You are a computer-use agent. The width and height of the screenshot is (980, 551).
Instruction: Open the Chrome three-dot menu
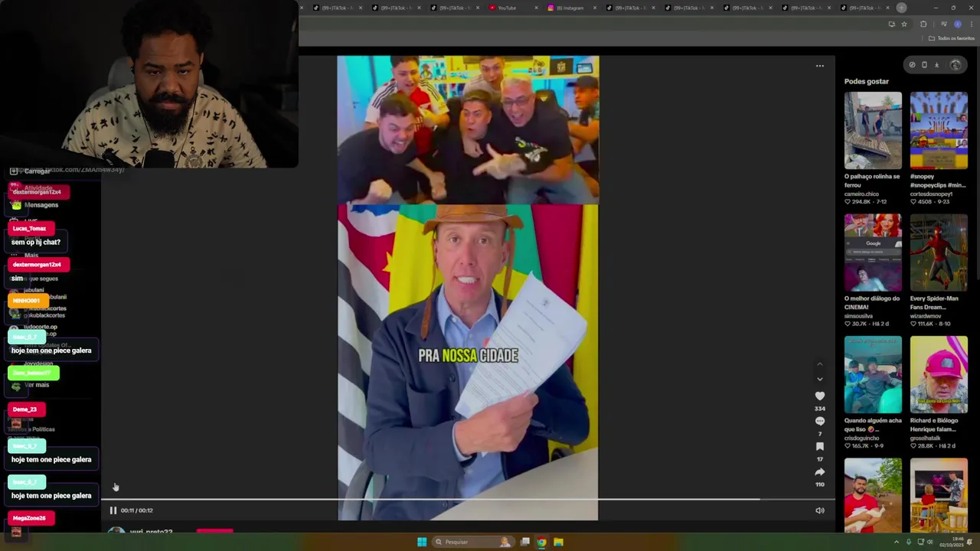[970, 24]
